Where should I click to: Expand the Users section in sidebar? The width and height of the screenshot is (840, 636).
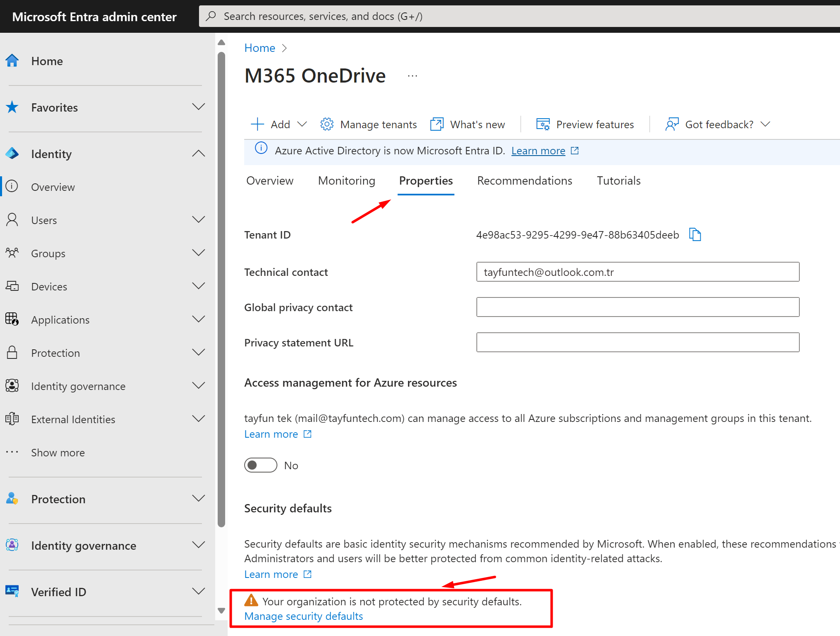tap(199, 220)
